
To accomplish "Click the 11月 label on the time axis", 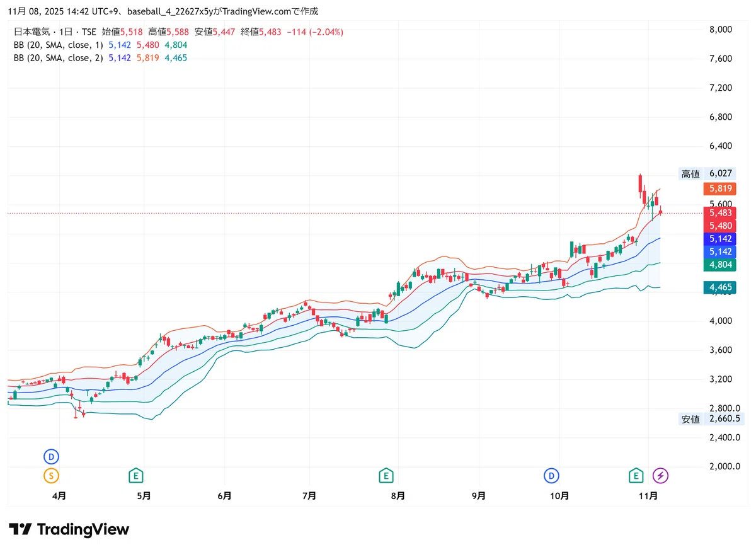I will coord(648,496).
